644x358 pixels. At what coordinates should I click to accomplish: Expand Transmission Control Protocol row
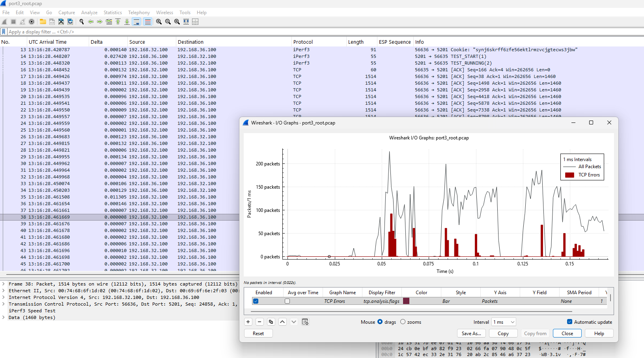(4, 304)
